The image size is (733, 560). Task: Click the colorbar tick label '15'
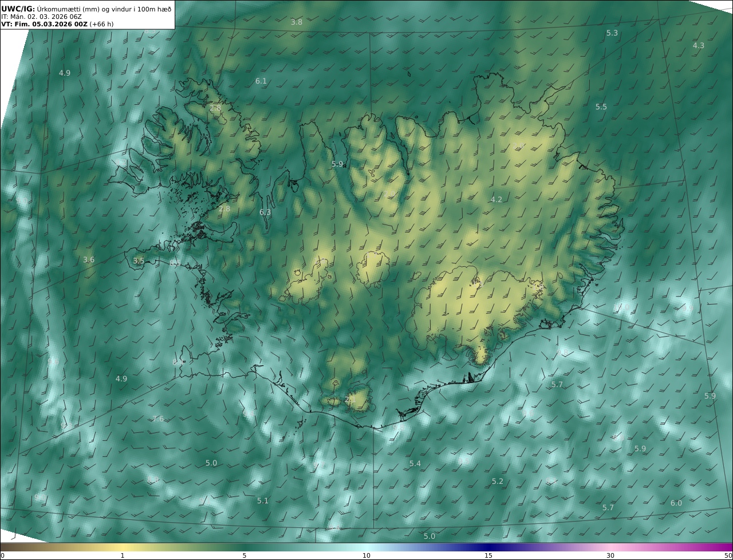click(x=488, y=555)
